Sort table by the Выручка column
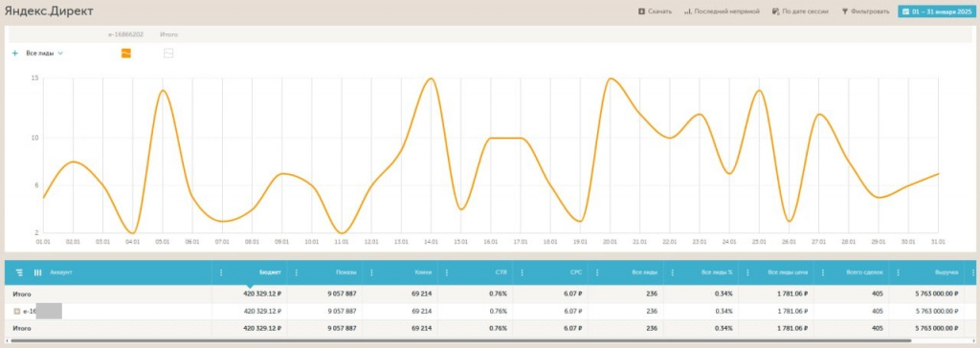Screen dimensions: 980x348 pos(947,272)
